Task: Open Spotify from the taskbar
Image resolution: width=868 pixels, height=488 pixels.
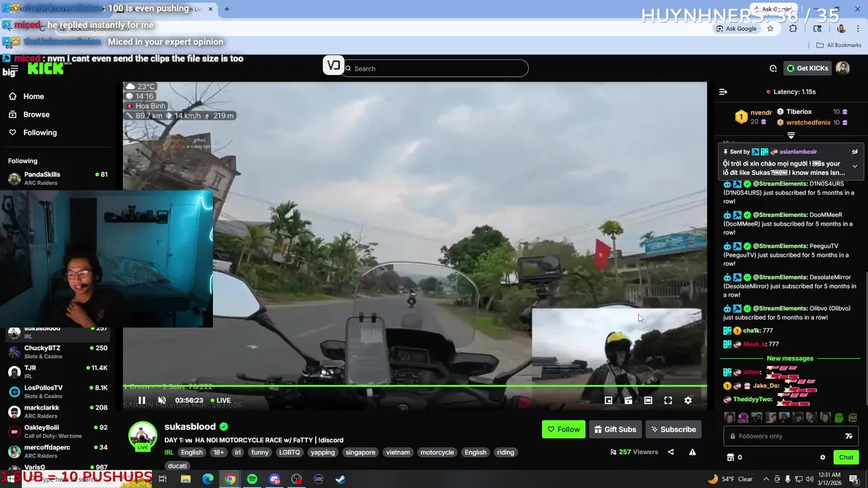Action: pos(252,479)
